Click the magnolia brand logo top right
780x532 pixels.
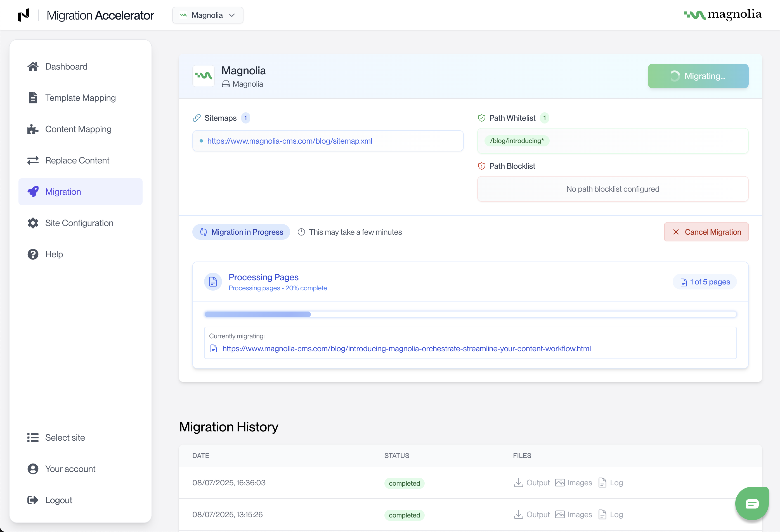(723, 15)
